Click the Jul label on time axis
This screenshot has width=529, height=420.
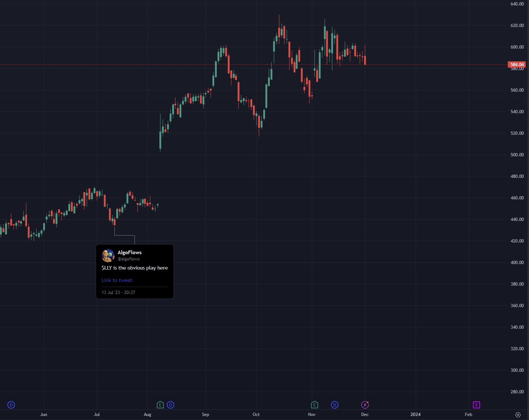97,415
